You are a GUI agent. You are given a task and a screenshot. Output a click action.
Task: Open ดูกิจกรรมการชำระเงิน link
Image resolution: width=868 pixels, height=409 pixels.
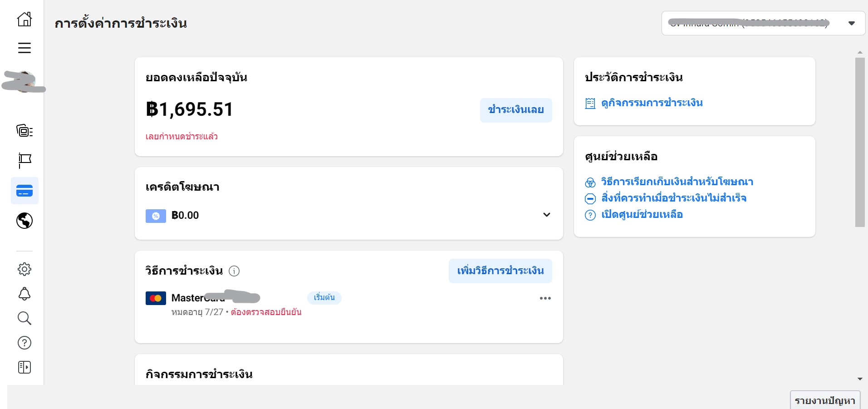click(x=652, y=103)
